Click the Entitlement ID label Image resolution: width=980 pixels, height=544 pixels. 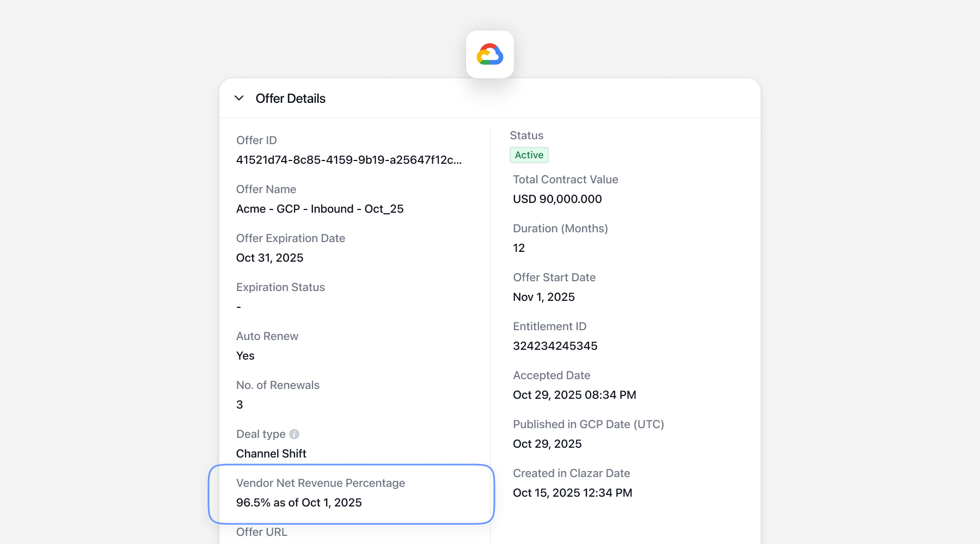[x=550, y=326]
